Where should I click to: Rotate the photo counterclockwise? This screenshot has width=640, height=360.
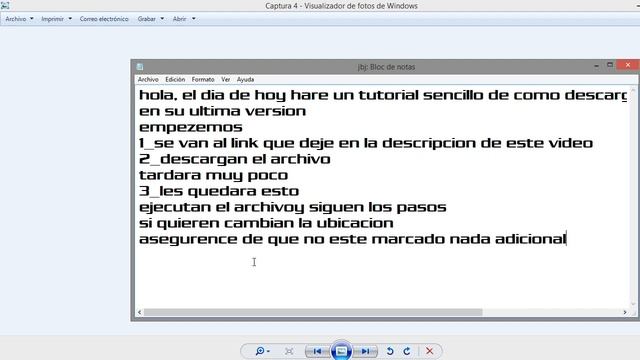click(x=390, y=351)
